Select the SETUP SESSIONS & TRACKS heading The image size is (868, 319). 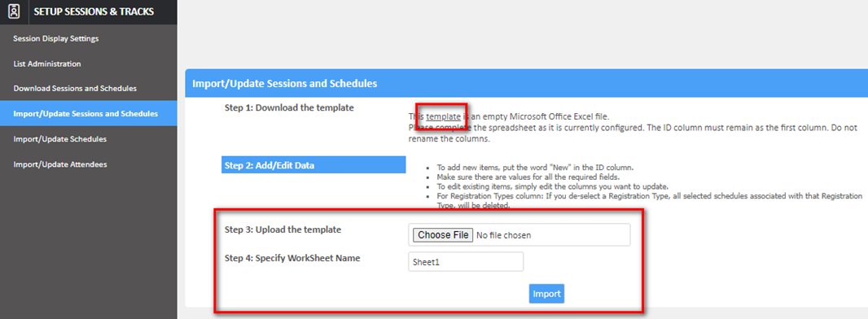pos(94,11)
